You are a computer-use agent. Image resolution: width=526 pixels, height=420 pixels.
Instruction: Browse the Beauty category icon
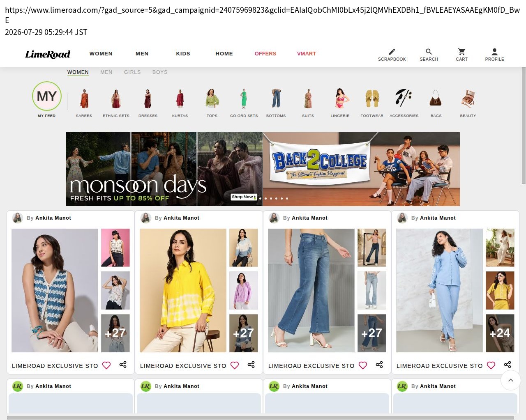coord(468,99)
